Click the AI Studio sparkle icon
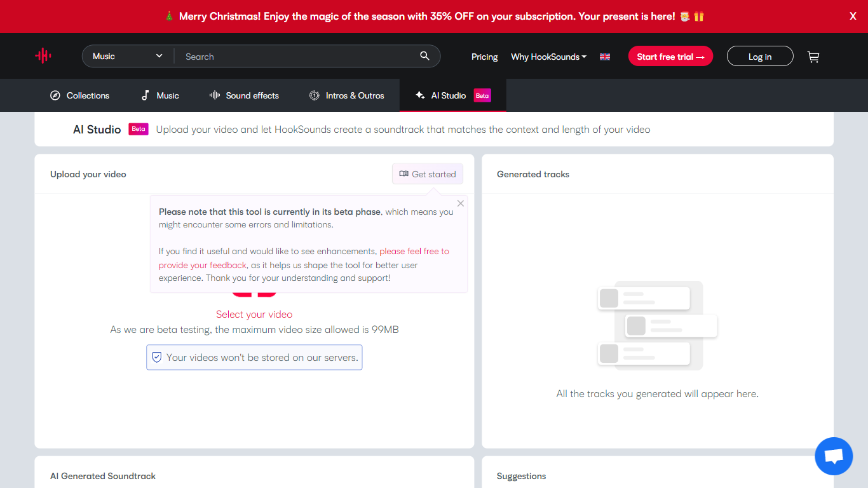Screen dimensions: 868x488 pyautogui.click(x=420, y=95)
